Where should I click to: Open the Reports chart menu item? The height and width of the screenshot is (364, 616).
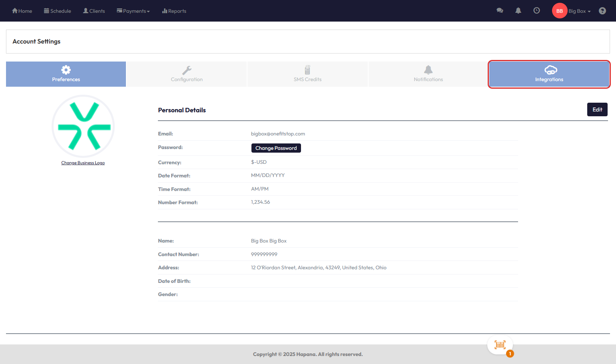174,11
